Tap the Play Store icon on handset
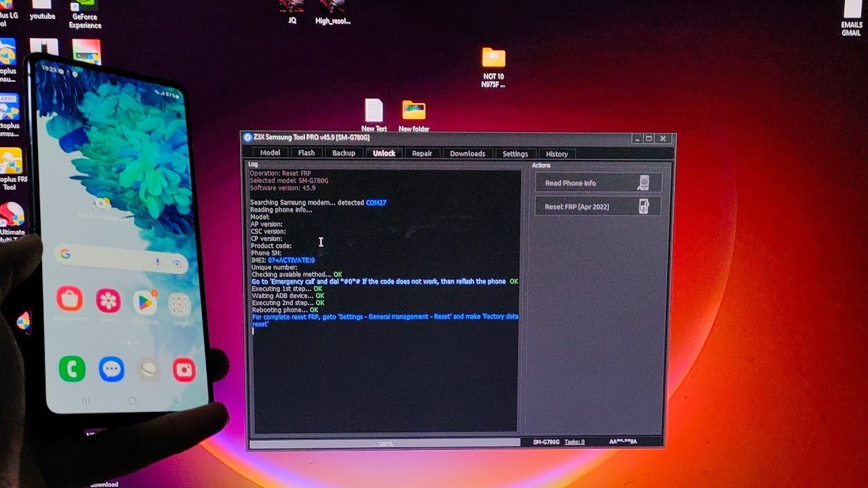This screenshot has height=488, width=868. click(144, 302)
